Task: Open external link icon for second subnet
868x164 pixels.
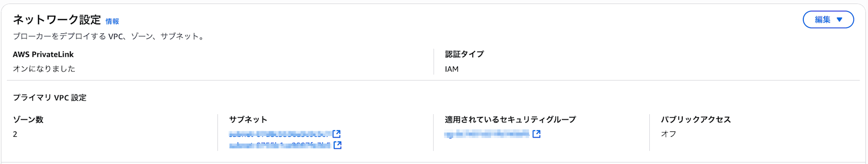Action: point(338,145)
